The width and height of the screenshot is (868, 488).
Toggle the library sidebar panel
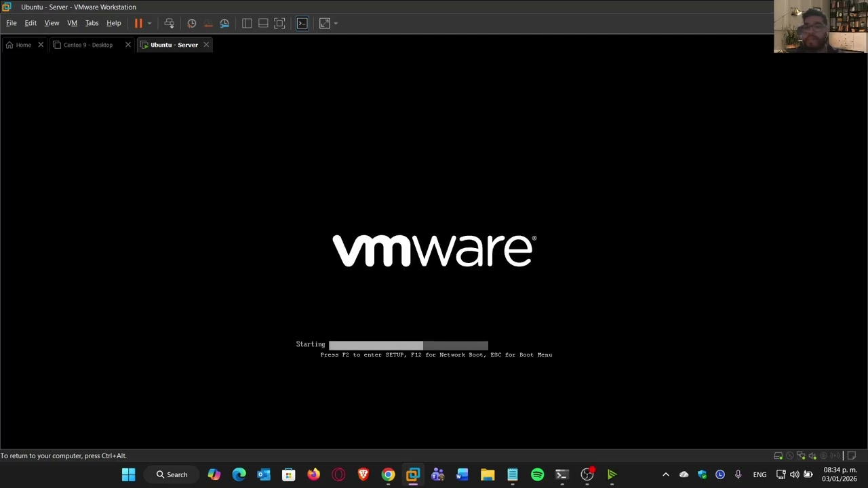pyautogui.click(x=247, y=23)
